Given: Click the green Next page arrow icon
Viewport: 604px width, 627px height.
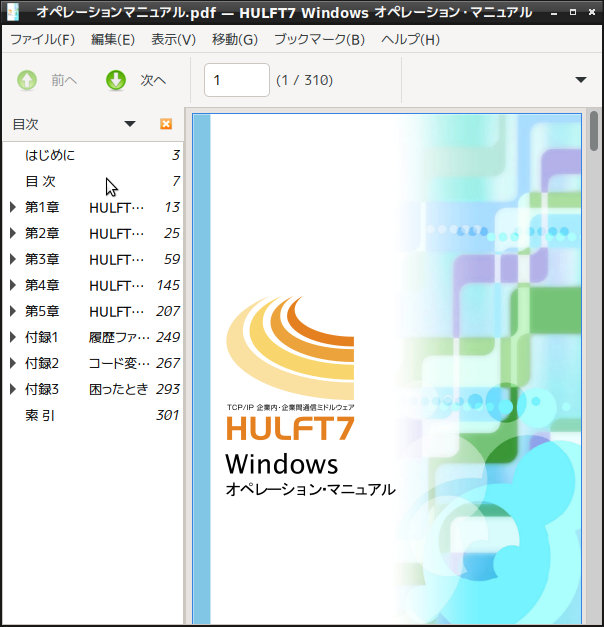Looking at the screenshot, I should point(116,80).
